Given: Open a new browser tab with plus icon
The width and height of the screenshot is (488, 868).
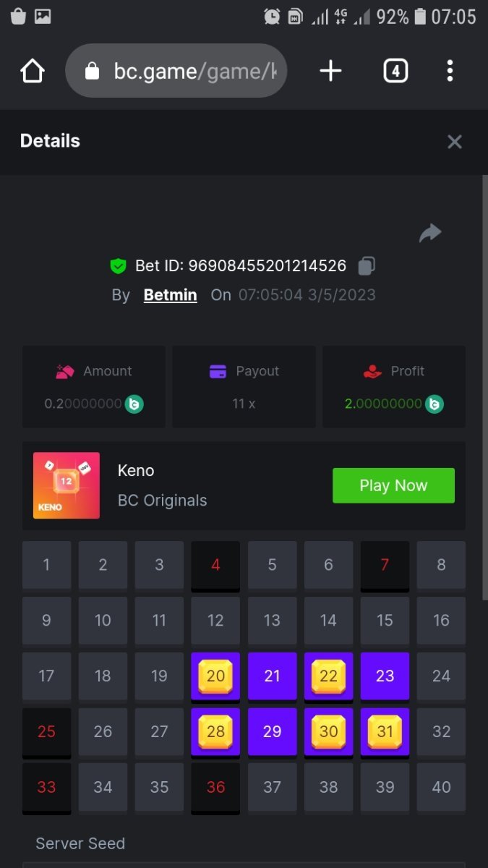Looking at the screenshot, I should (330, 71).
